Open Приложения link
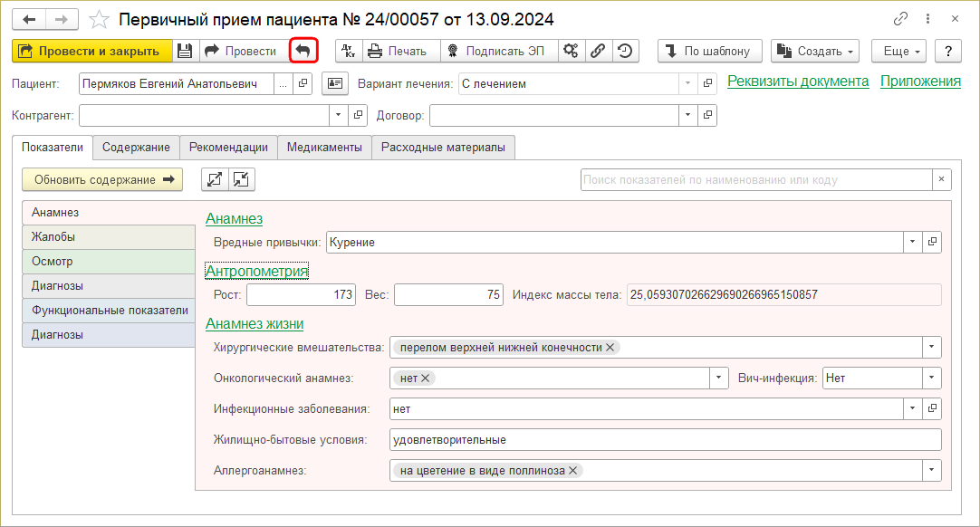Image resolution: width=980 pixels, height=527 pixels. click(920, 81)
